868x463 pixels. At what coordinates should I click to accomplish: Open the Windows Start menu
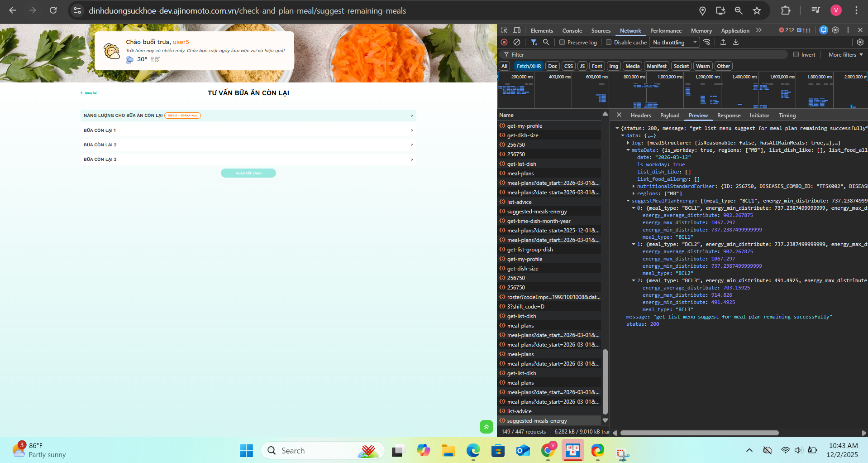click(246, 450)
